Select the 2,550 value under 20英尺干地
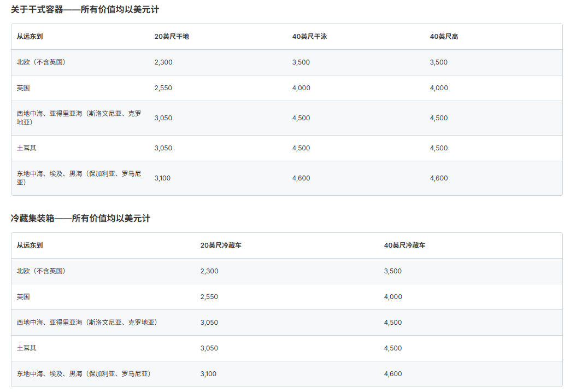 point(163,88)
